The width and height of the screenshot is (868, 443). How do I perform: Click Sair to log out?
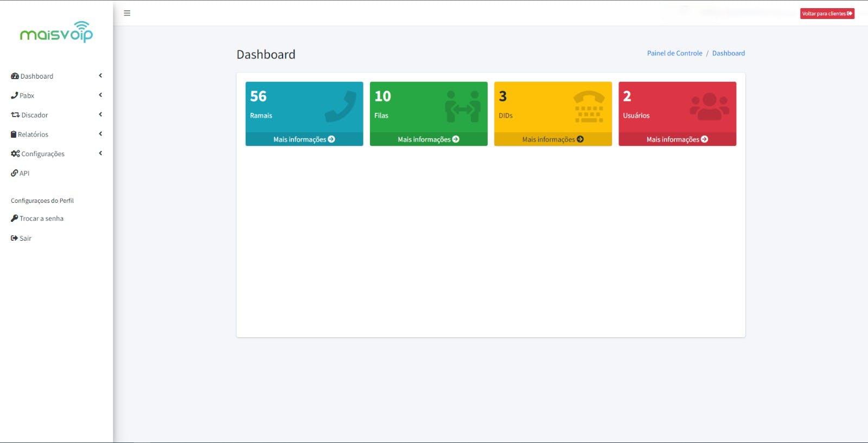(56, 238)
